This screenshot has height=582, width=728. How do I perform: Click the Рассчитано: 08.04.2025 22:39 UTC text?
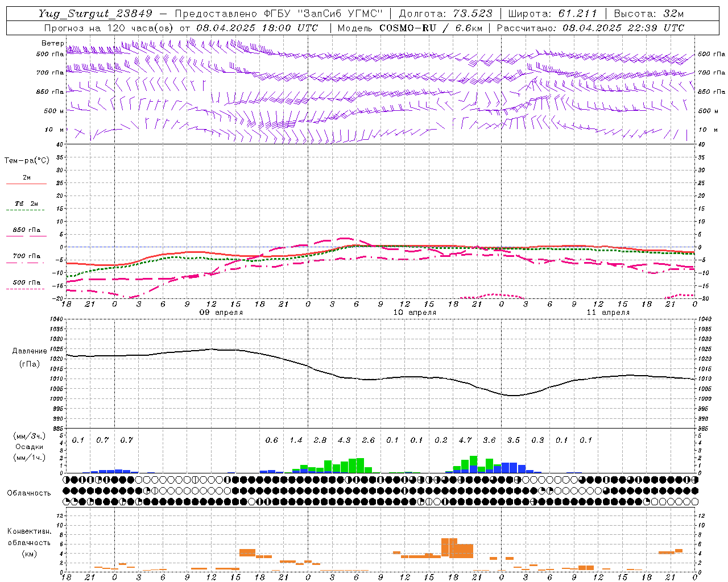click(x=590, y=28)
